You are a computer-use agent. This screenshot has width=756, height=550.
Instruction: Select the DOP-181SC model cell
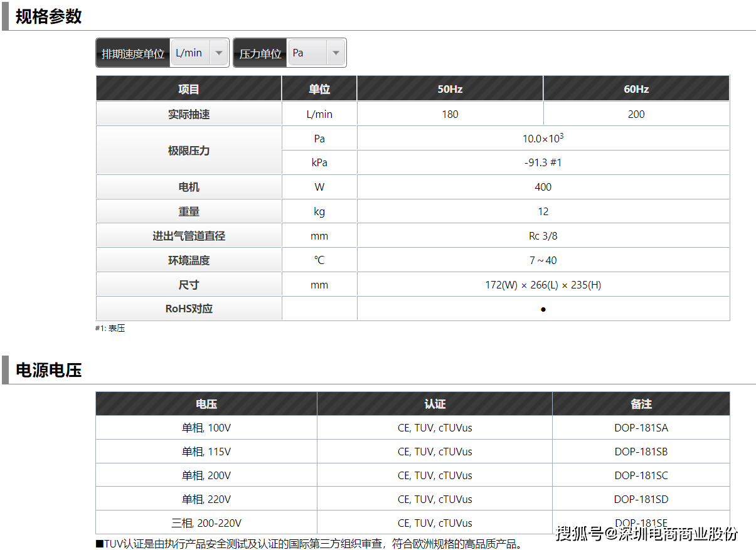[x=641, y=475]
